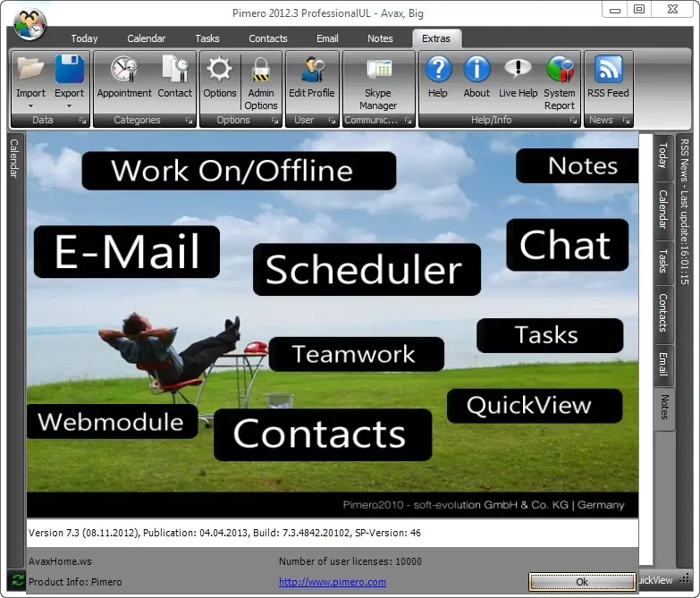
Task: Open the Tasks vertical side tab
Action: tap(663, 262)
